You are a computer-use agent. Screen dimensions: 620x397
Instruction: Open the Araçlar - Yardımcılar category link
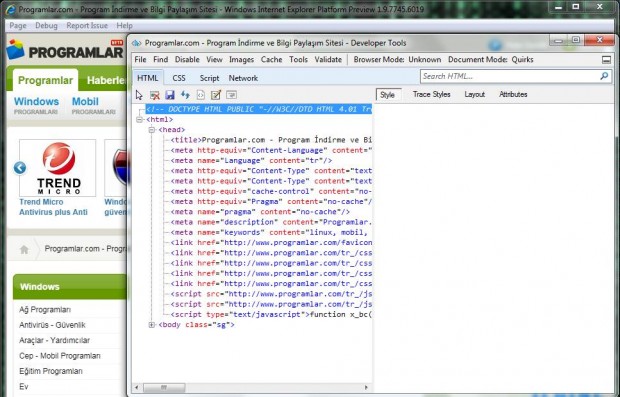coord(54,340)
